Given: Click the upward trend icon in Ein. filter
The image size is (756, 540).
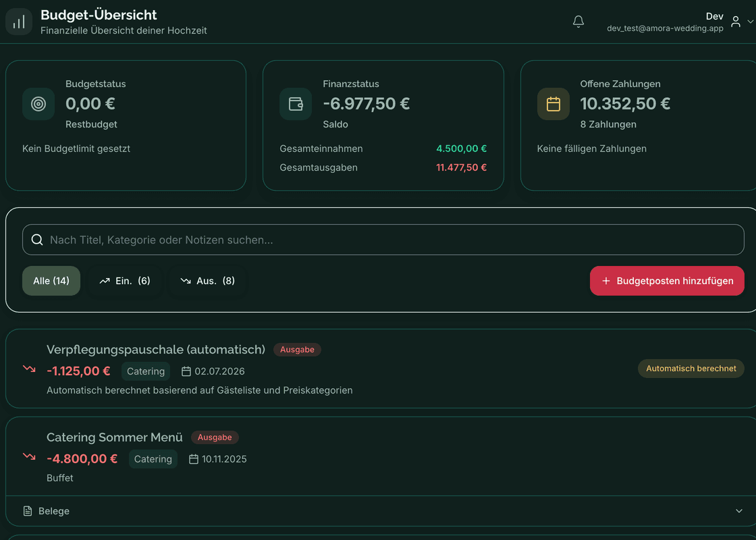Looking at the screenshot, I should point(105,281).
